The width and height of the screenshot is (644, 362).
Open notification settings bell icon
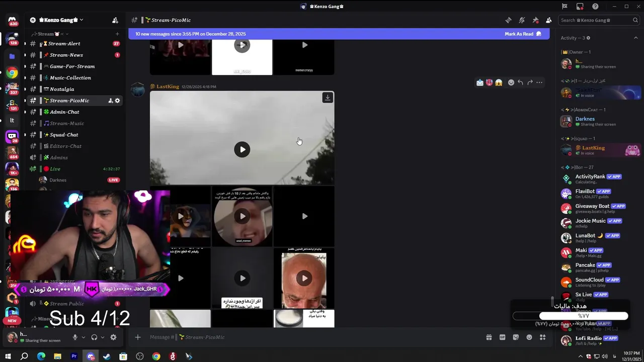click(x=522, y=20)
